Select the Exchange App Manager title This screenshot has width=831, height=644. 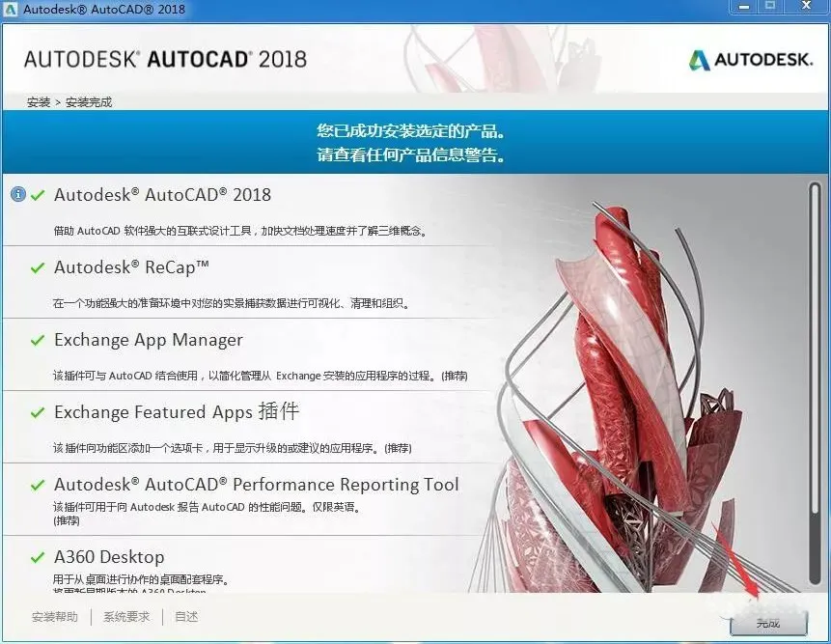[x=149, y=340]
